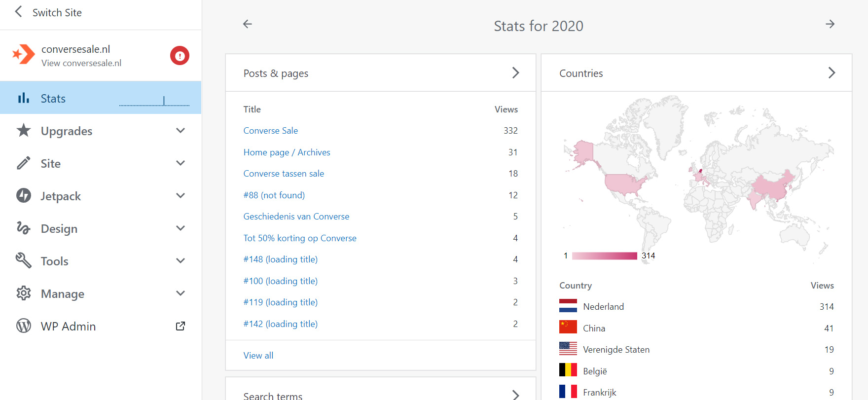The width and height of the screenshot is (868, 400).
Task: Select the Upgrades menu item
Action: (101, 130)
